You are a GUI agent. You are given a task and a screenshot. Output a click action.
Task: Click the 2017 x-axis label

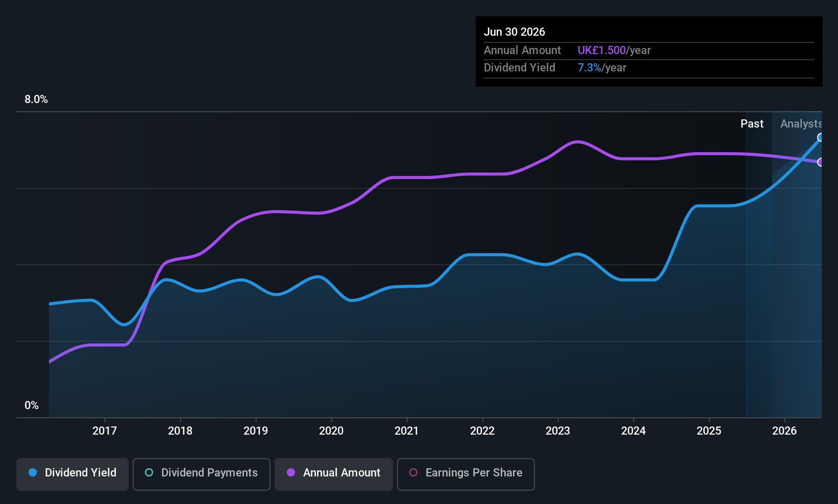pyautogui.click(x=104, y=431)
